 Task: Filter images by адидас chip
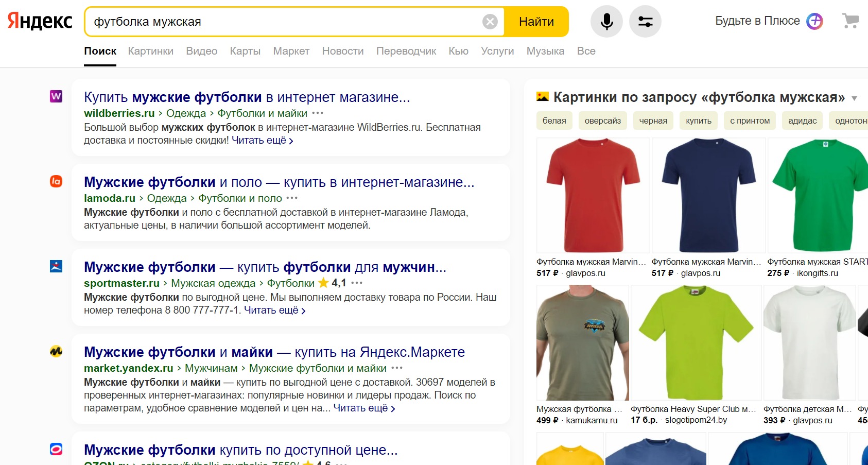click(x=802, y=120)
